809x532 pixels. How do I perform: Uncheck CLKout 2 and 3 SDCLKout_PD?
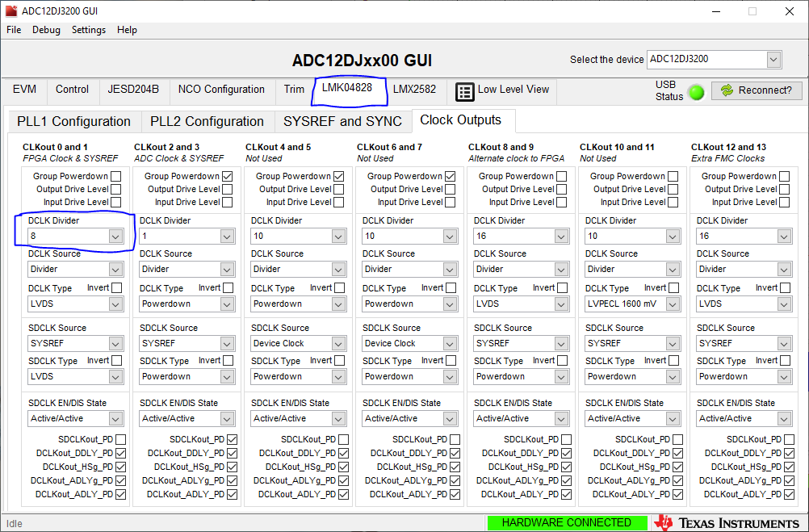point(233,440)
